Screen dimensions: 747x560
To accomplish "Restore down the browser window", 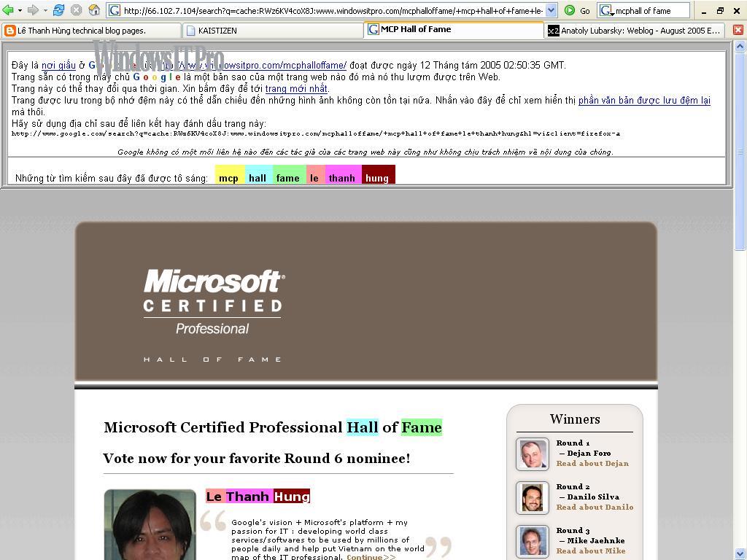I will pyautogui.click(x=720, y=10).
